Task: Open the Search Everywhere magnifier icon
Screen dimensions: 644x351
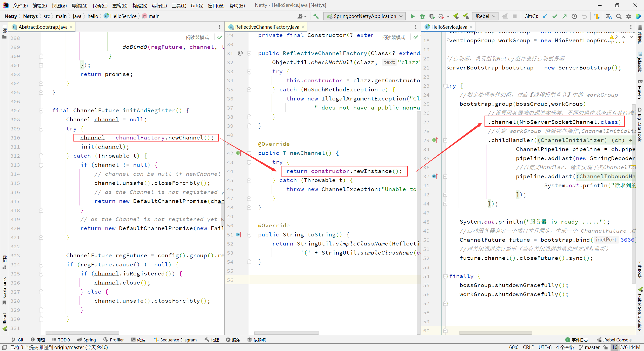Action: [619, 16]
